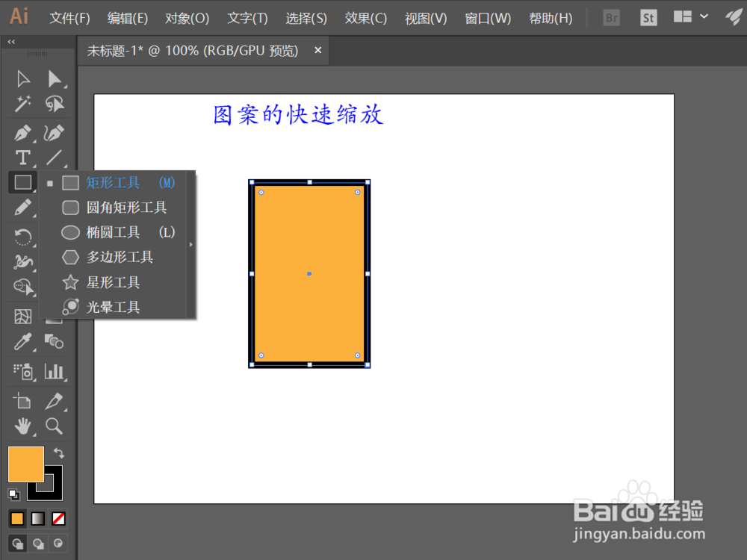Select the Curvature tool
The width and height of the screenshot is (747, 560).
(x=54, y=133)
